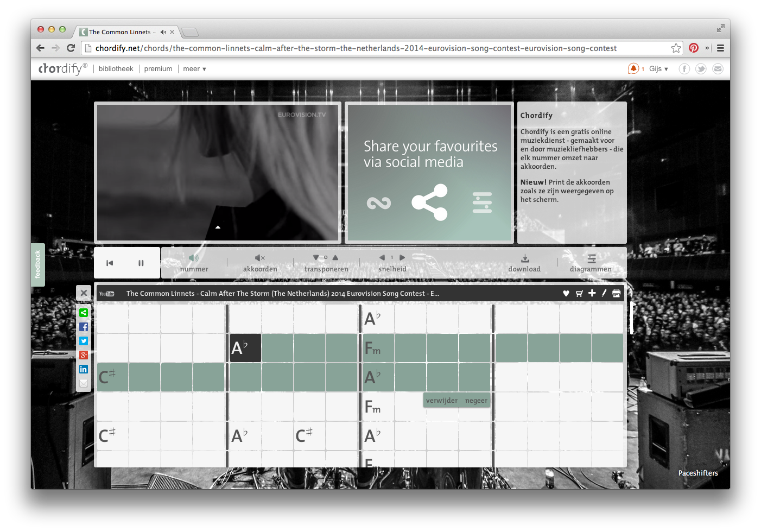Click large share icon in banner
This screenshot has width=761, height=532.
tap(430, 202)
